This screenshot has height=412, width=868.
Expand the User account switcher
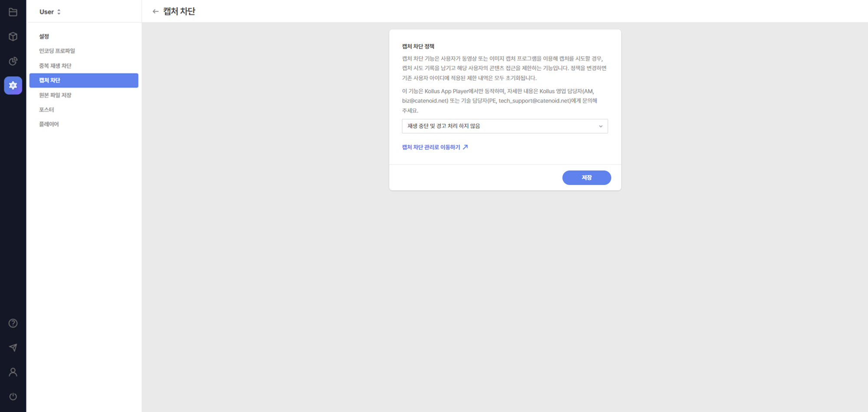click(x=50, y=12)
